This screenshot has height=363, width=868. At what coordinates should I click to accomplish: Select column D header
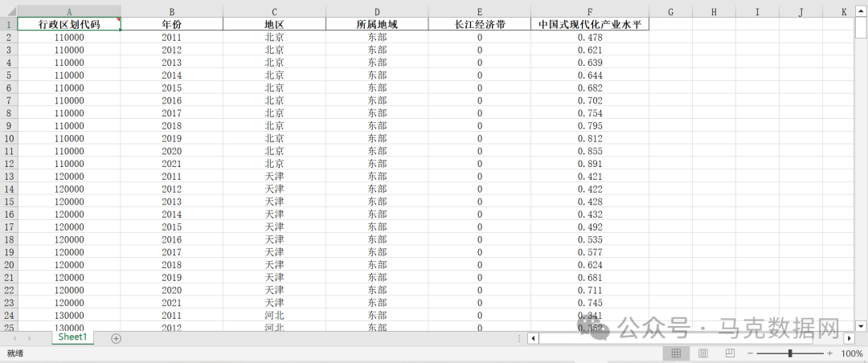377,11
